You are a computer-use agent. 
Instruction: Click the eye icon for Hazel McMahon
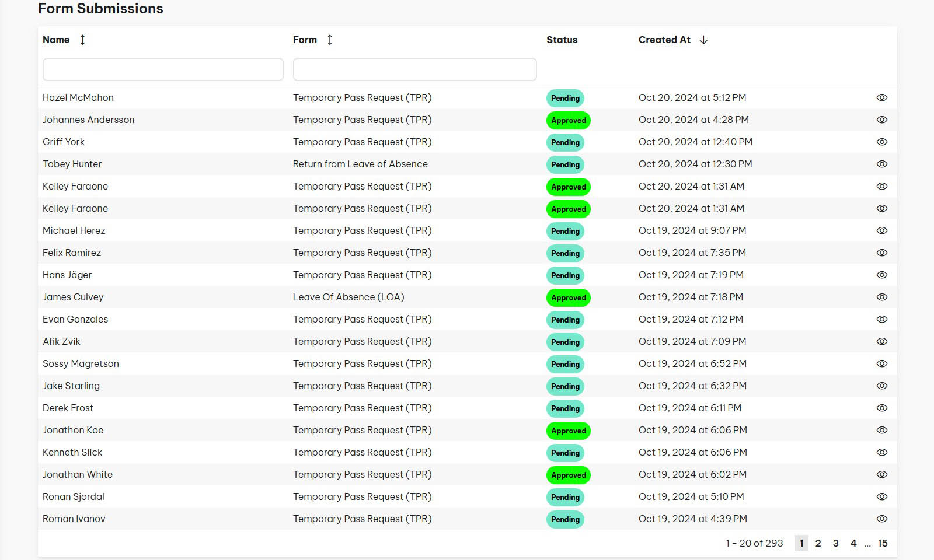click(x=881, y=98)
